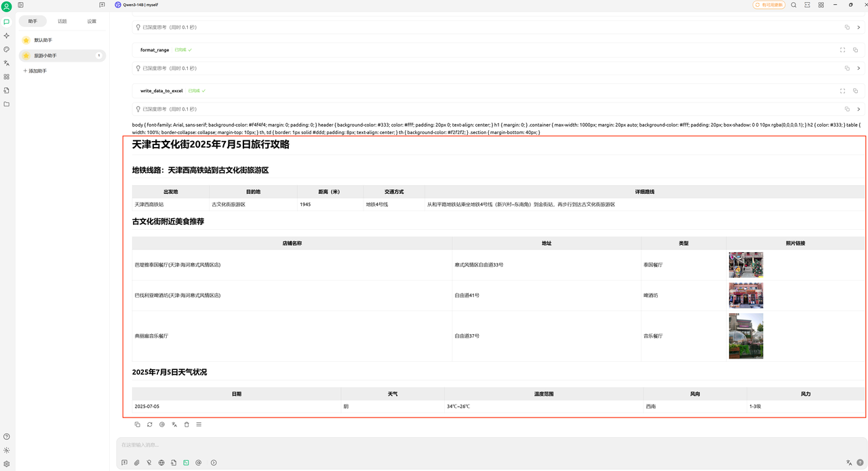Expand the first deep thinking block
The height and width of the screenshot is (471, 868).
tap(859, 28)
